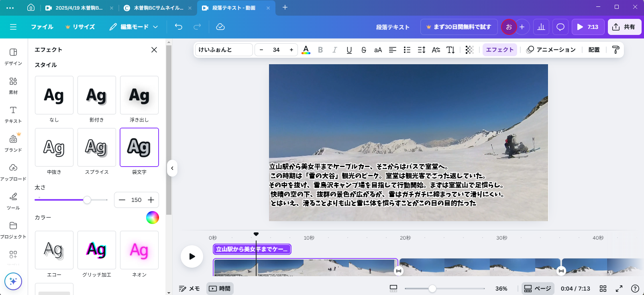644x295 pixels.
Task: Open the analytics bar chart icon
Action: pyautogui.click(x=541, y=27)
